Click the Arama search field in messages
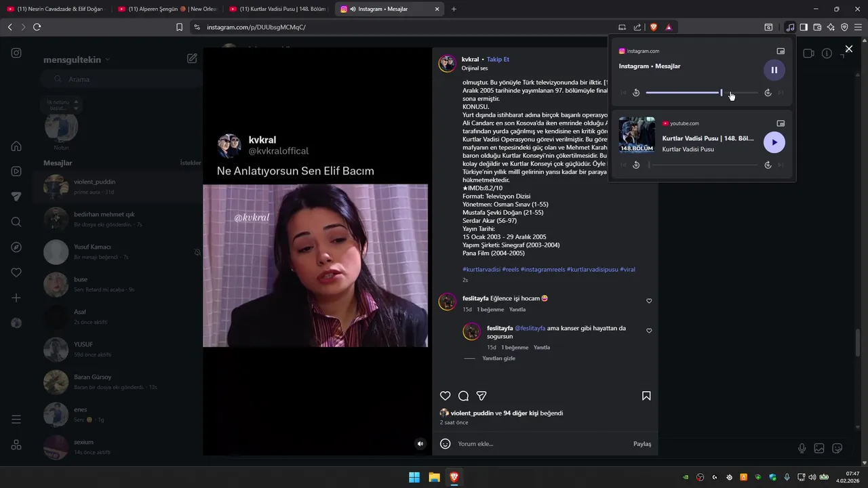The image size is (868, 488). (120, 79)
